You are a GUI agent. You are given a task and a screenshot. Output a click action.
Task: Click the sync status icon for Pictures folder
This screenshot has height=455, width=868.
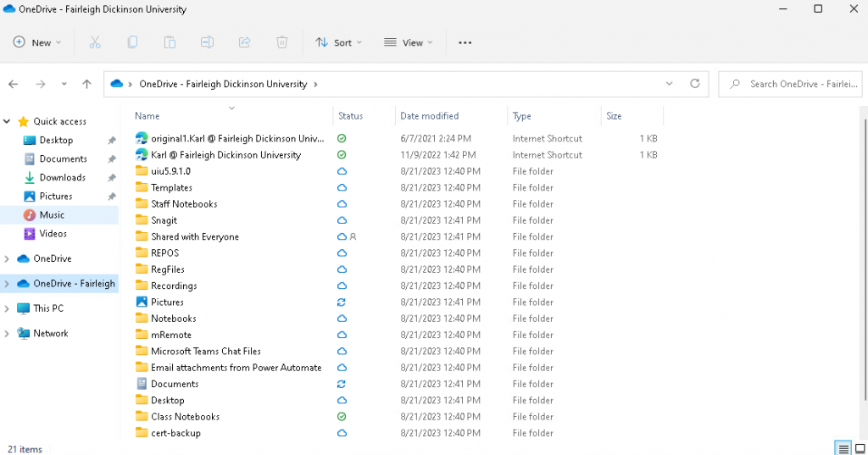(342, 302)
